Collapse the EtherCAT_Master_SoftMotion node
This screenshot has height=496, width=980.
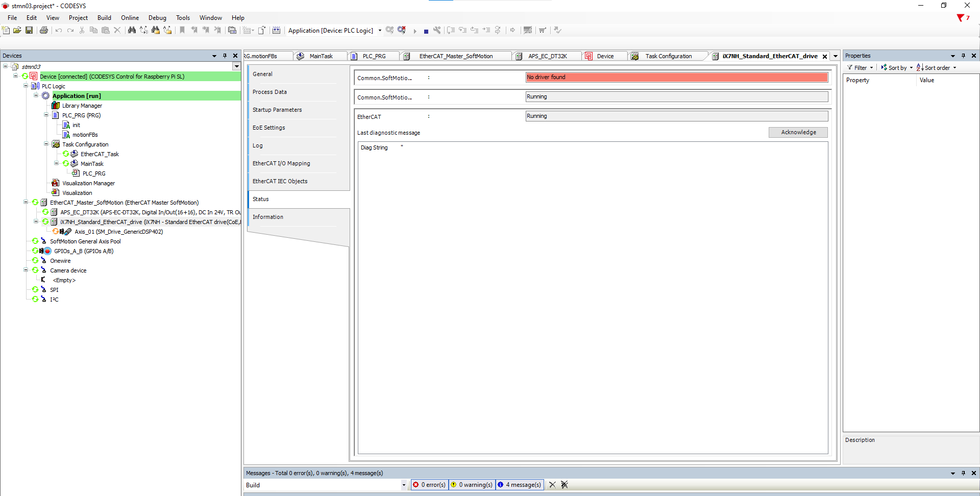tap(26, 202)
